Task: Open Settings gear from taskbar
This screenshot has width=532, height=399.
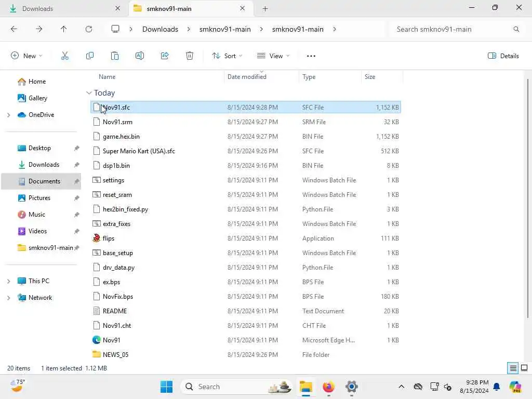Action: click(x=352, y=387)
